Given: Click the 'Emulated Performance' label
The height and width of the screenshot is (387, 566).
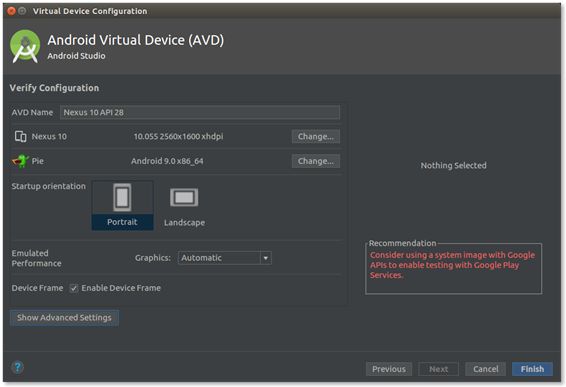Looking at the screenshot, I should [36, 258].
